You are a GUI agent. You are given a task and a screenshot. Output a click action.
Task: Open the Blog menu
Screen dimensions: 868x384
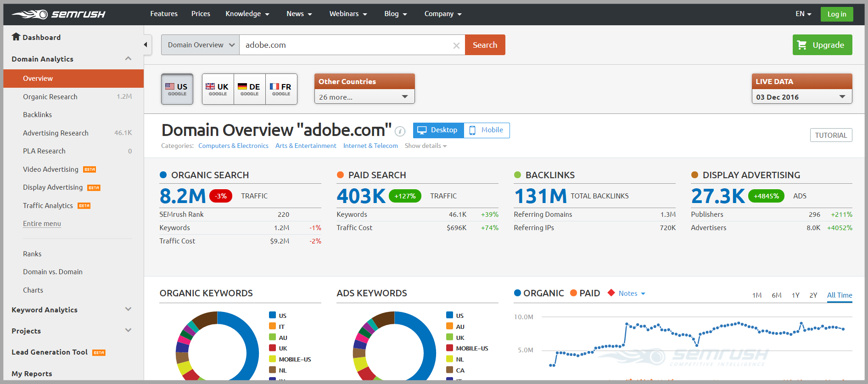pos(396,14)
